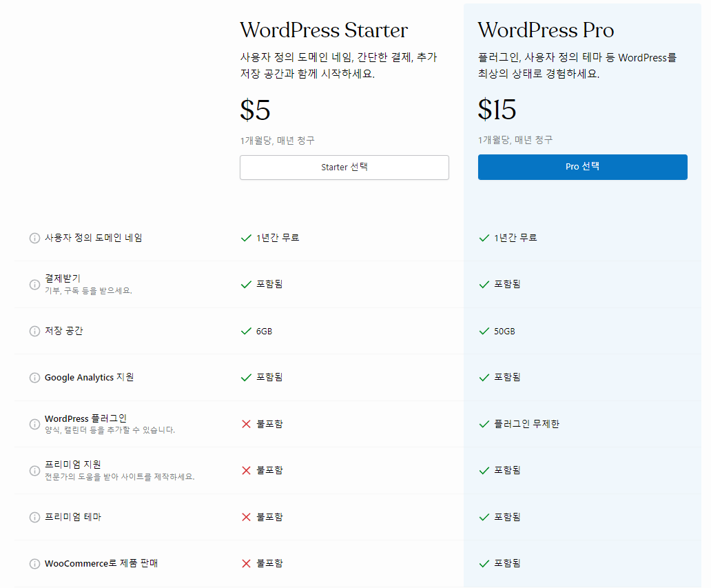
Task: Click Starter checkmark beside 6GB
Action: pos(246,331)
